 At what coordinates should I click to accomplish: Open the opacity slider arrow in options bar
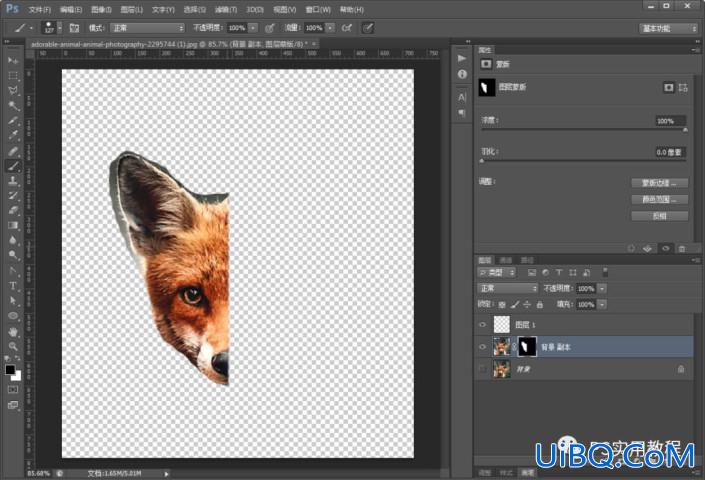point(253,28)
